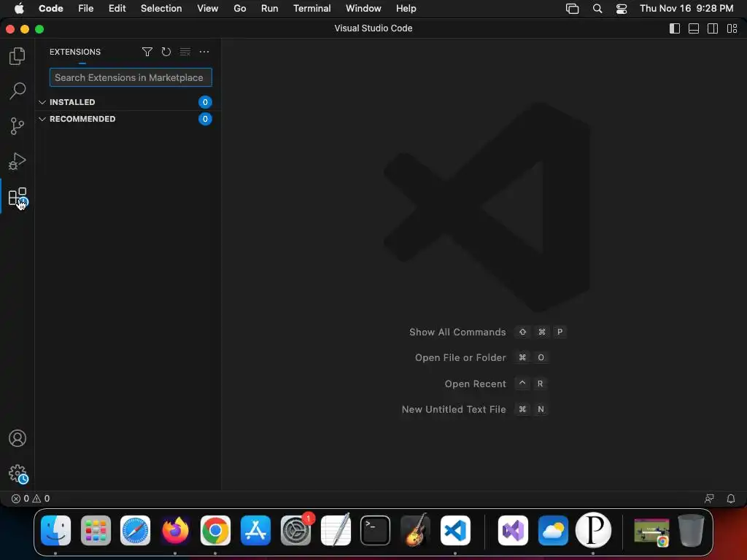
Task: Click New Untitled Text File hint text
Action: tap(454, 409)
